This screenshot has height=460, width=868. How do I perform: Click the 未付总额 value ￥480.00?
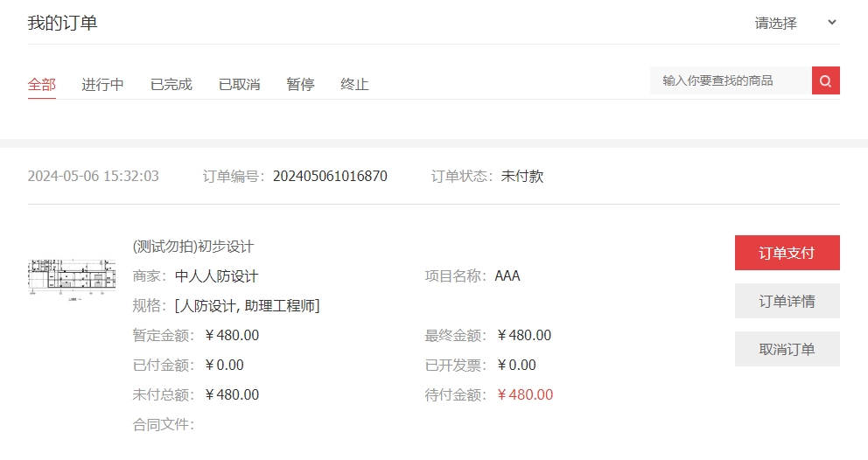[231, 394]
